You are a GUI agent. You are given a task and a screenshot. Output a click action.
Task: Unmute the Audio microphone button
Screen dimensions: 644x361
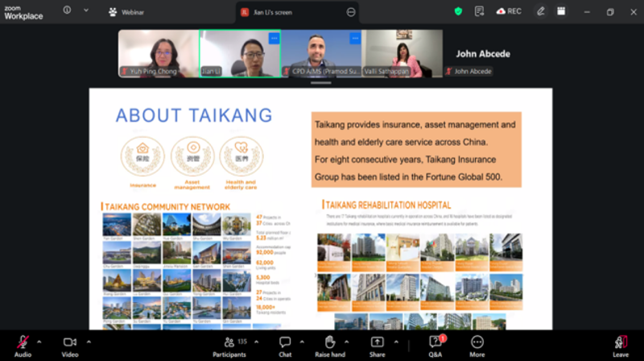pyautogui.click(x=23, y=342)
